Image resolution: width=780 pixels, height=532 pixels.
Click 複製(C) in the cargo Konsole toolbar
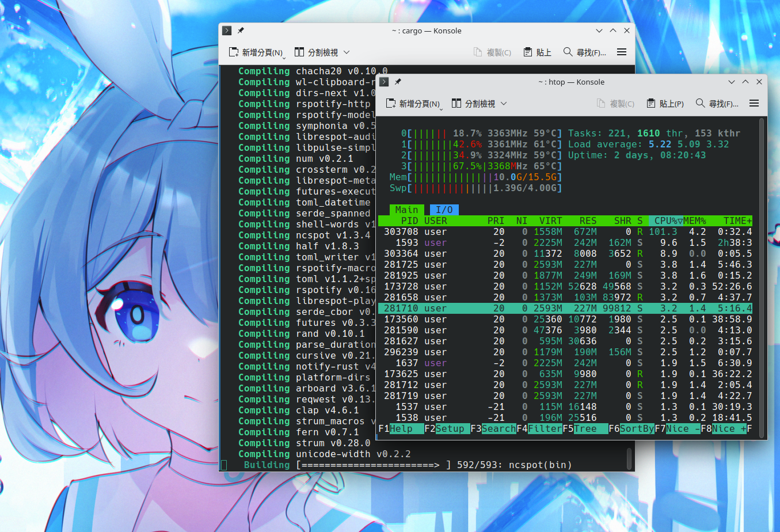(x=492, y=52)
